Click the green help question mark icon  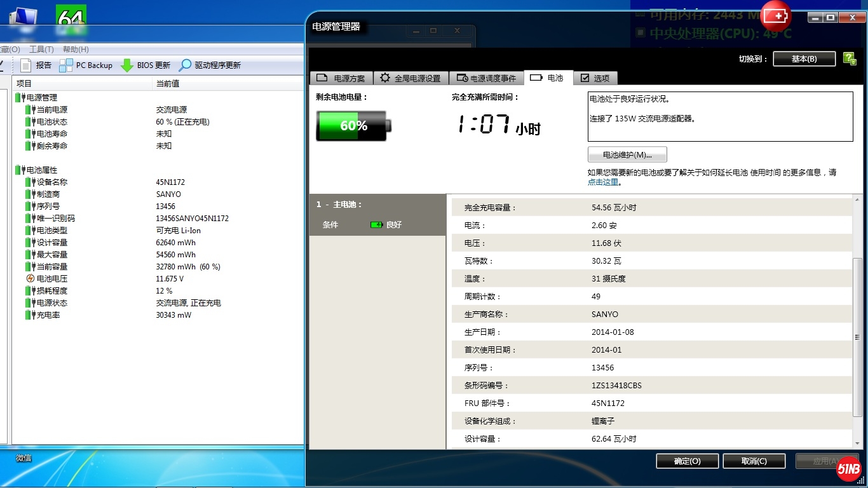[x=849, y=58]
